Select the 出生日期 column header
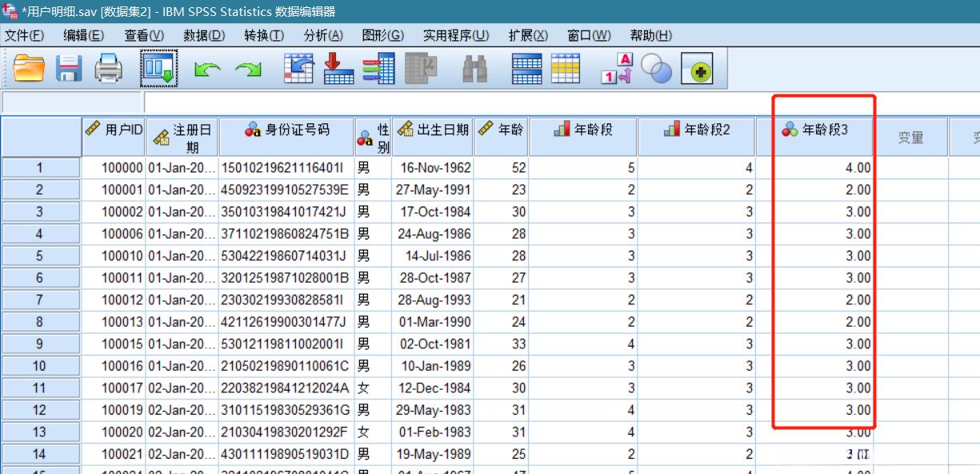Image resolution: width=980 pixels, height=474 pixels. click(432, 137)
